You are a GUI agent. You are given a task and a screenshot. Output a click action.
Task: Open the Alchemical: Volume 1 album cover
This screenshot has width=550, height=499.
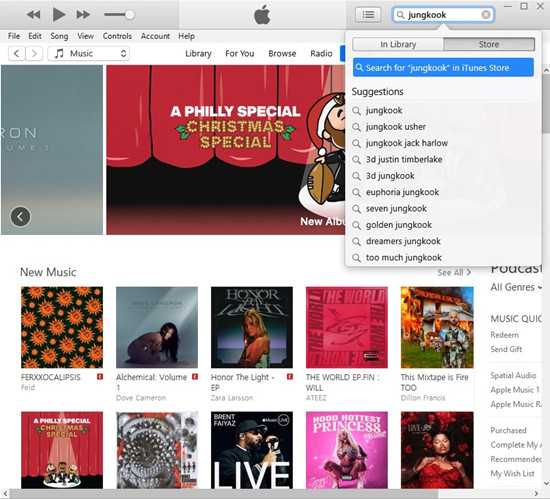point(157,327)
